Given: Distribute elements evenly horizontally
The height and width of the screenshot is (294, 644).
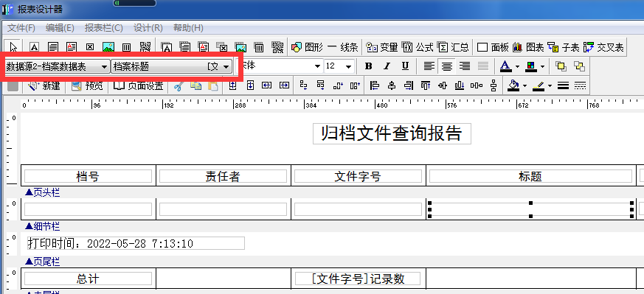Looking at the screenshot, I should tap(477, 85).
